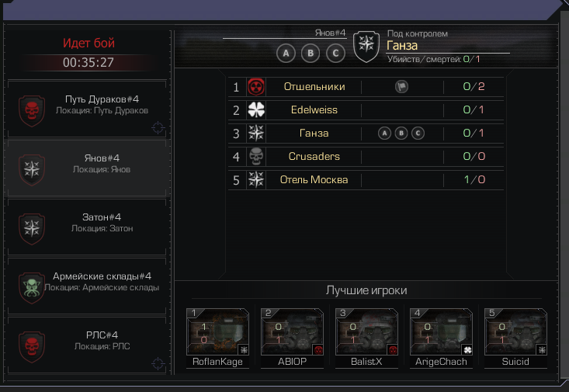Open top player RoflanKage's portrait
569x392 pixels.
click(x=217, y=338)
